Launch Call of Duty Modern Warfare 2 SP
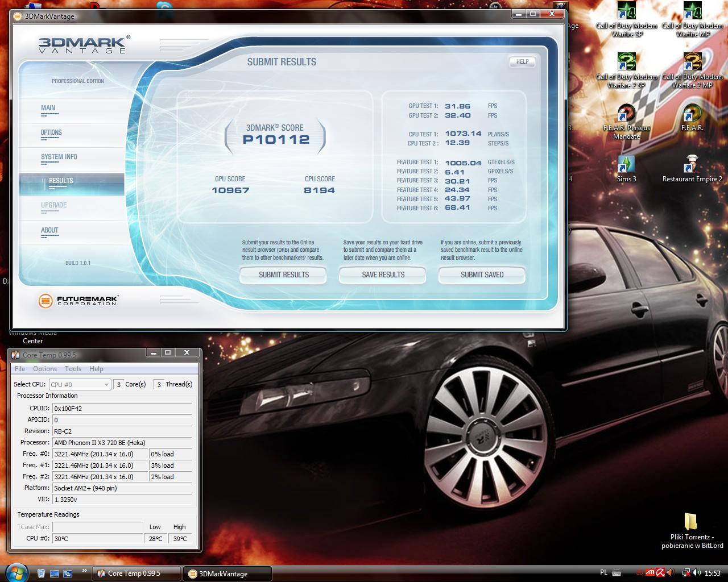This screenshot has height=582, width=728. 627,70
